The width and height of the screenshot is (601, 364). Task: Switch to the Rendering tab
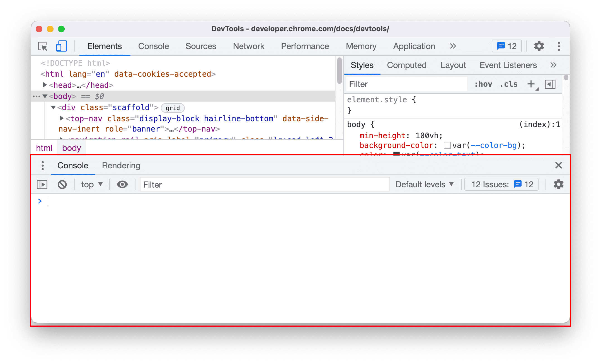122,166
